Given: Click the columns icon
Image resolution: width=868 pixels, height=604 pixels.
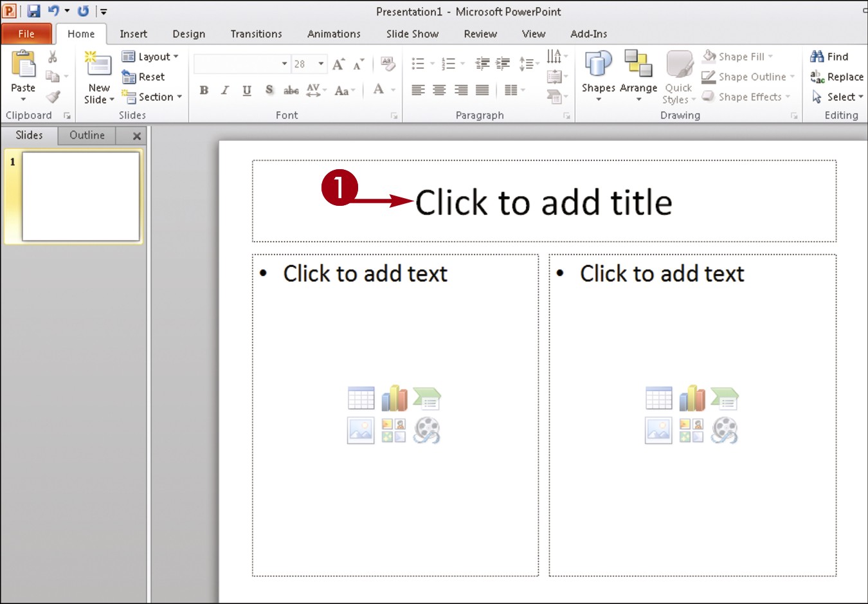Looking at the screenshot, I should (511, 90).
